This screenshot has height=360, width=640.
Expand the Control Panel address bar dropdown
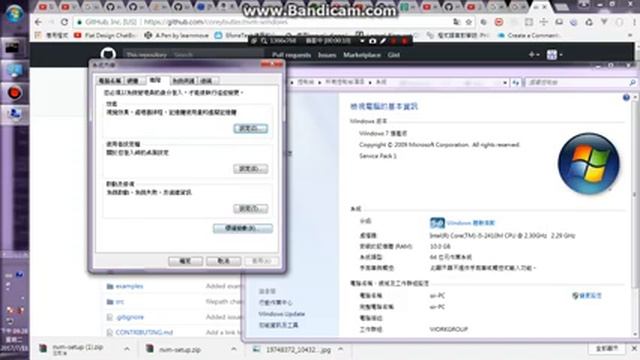coord(505,82)
